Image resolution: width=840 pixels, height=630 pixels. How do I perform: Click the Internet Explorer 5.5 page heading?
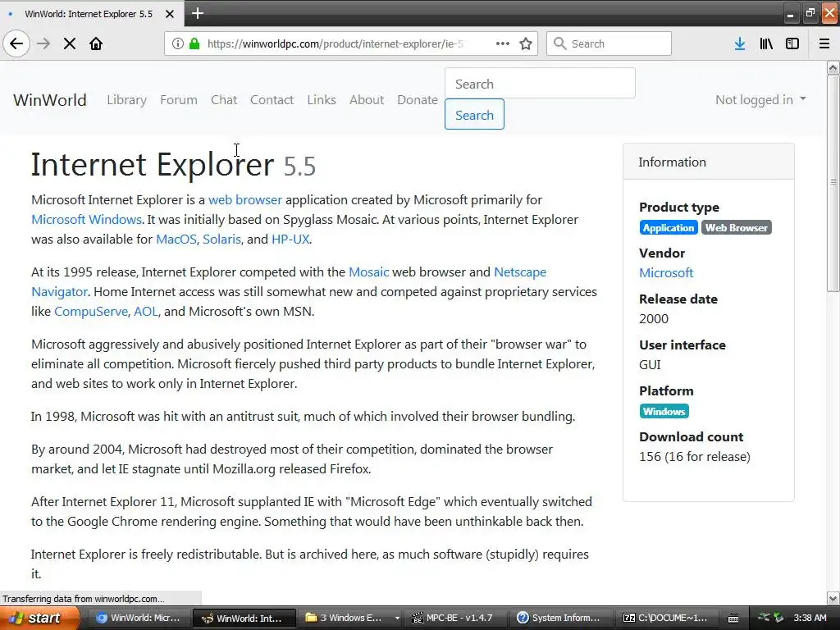click(173, 164)
